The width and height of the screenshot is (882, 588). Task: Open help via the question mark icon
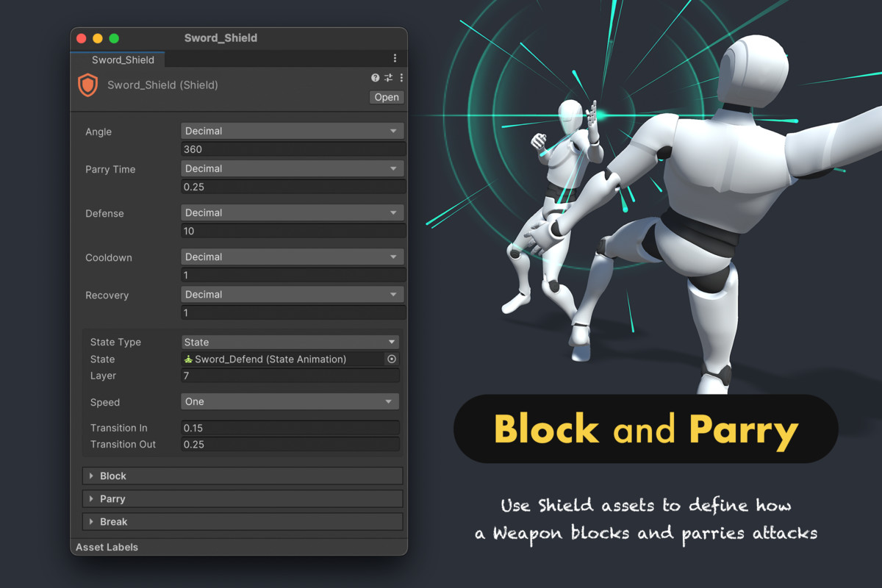[x=375, y=77]
